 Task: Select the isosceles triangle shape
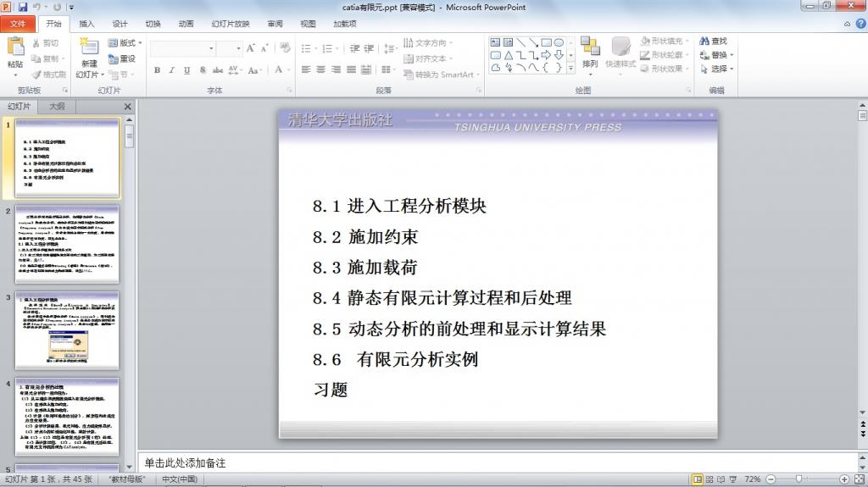[x=509, y=55]
